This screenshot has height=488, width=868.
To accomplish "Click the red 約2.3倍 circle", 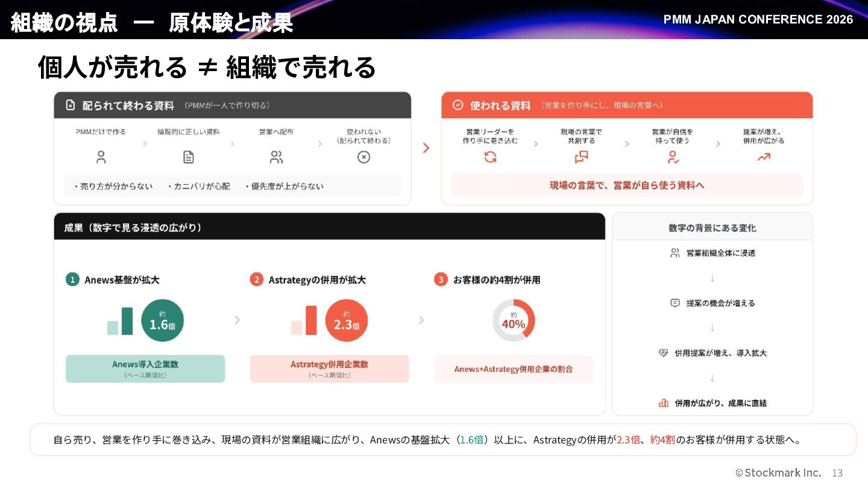I will 347,321.
